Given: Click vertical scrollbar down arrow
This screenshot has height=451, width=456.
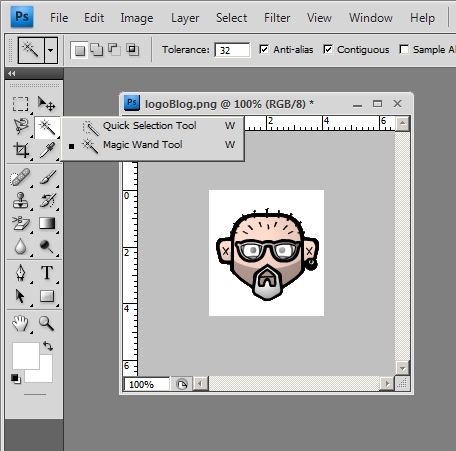Looking at the screenshot, I should [x=402, y=368].
